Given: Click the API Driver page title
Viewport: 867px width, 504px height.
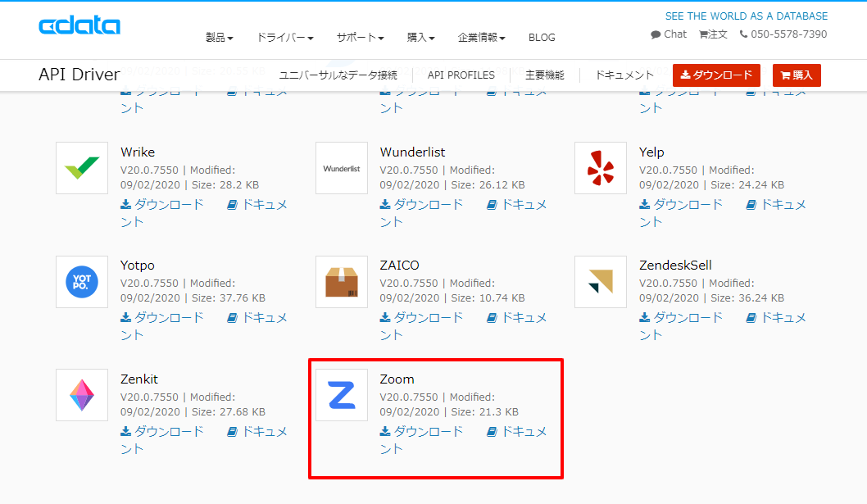Looking at the screenshot, I should click(x=79, y=74).
